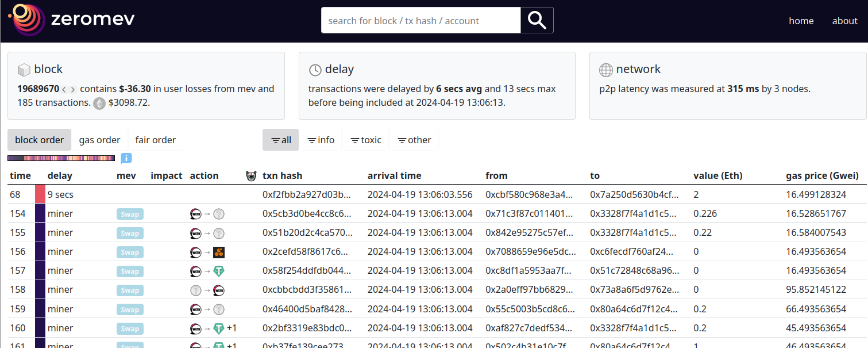Go to previous block with left chevron
This screenshot has width=868, height=348.
coord(64,90)
